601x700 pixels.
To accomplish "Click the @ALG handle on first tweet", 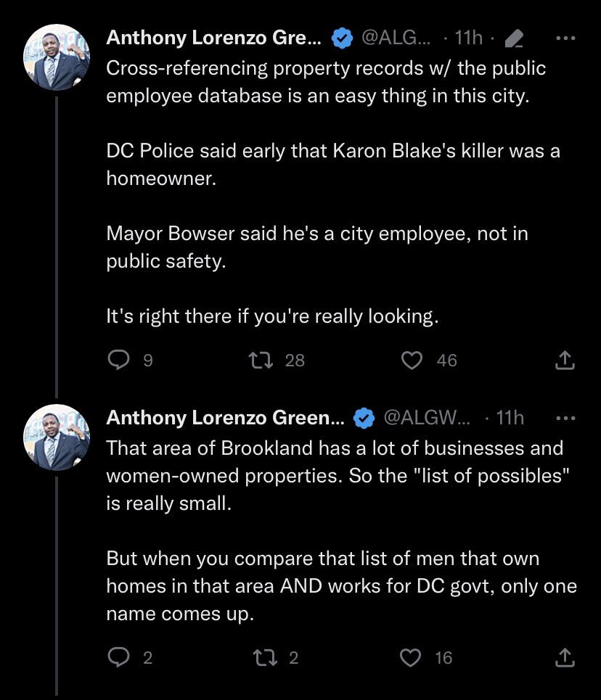I will [396, 38].
